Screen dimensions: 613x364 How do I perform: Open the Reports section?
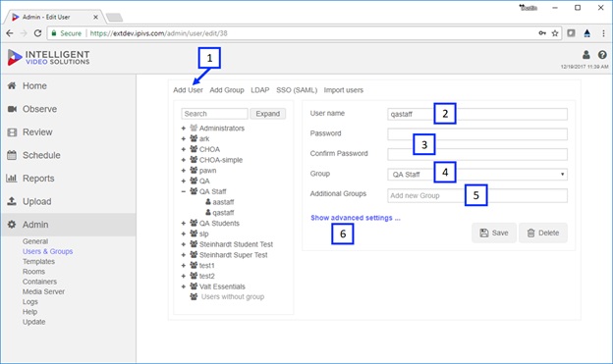tap(38, 179)
